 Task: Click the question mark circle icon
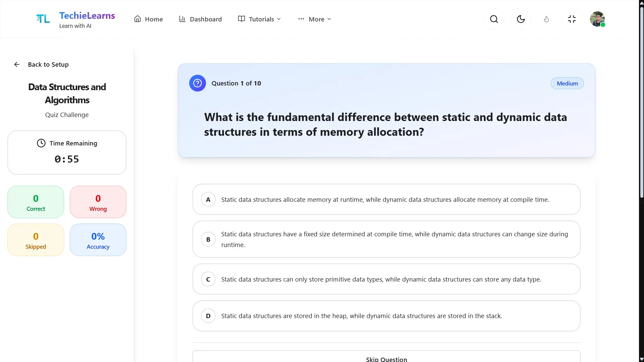click(x=198, y=83)
